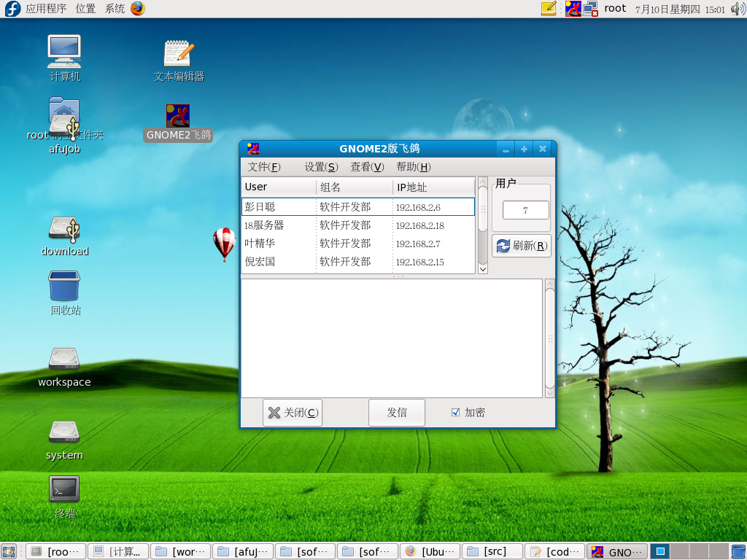Open the 应用程序 panel menu
Viewport: 747px width, 560px height.
click(46, 9)
